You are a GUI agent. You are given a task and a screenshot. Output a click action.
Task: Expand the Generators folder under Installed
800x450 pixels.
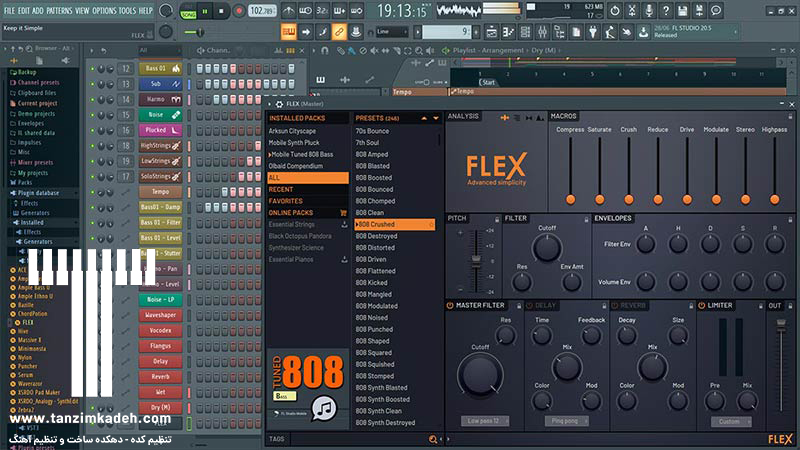[38, 241]
